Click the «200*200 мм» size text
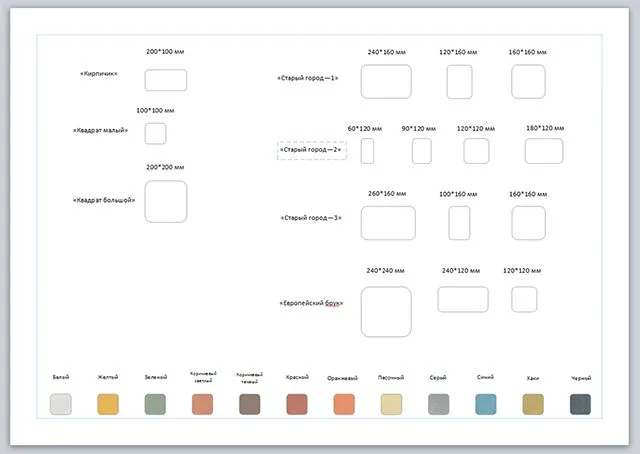640x454 pixels. [x=165, y=167]
